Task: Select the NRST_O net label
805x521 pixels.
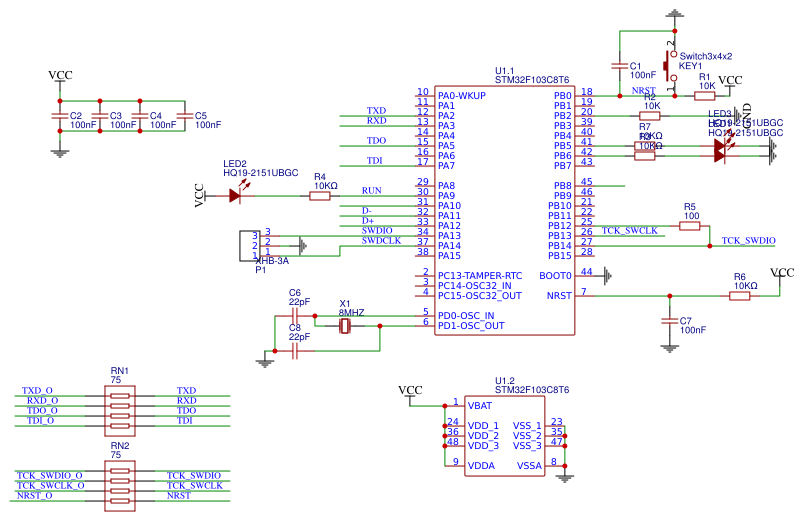Action: (x=37, y=495)
